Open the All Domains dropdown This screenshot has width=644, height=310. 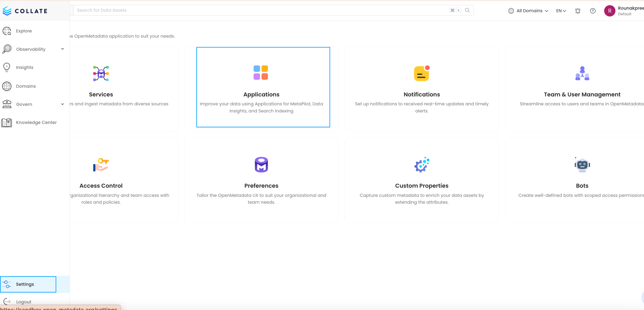(x=528, y=11)
